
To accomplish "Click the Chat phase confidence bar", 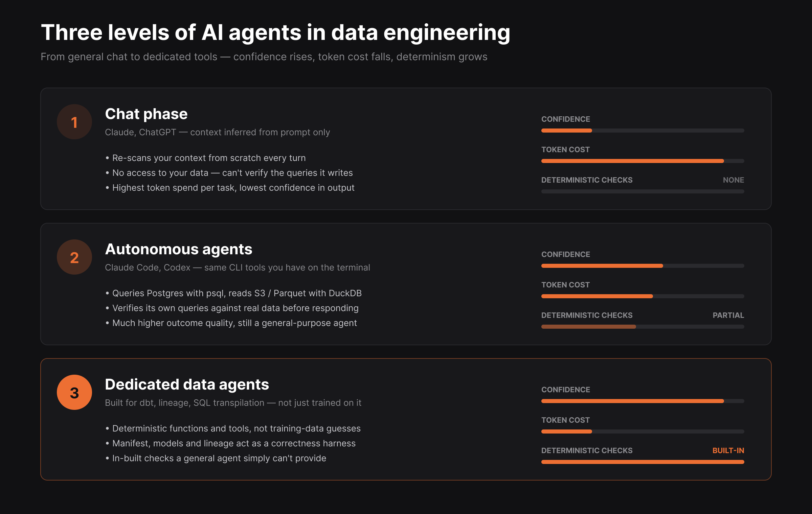I will coord(643,131).
